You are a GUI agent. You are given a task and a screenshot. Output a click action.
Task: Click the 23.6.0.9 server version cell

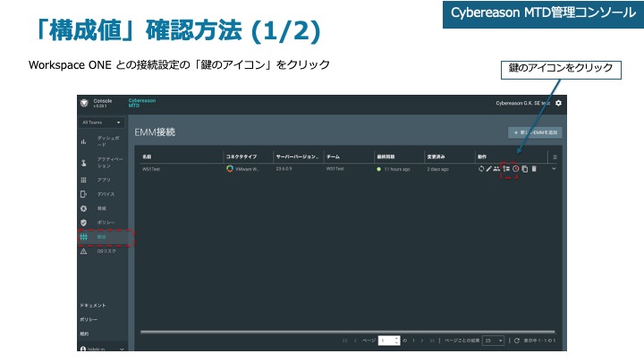284,169
